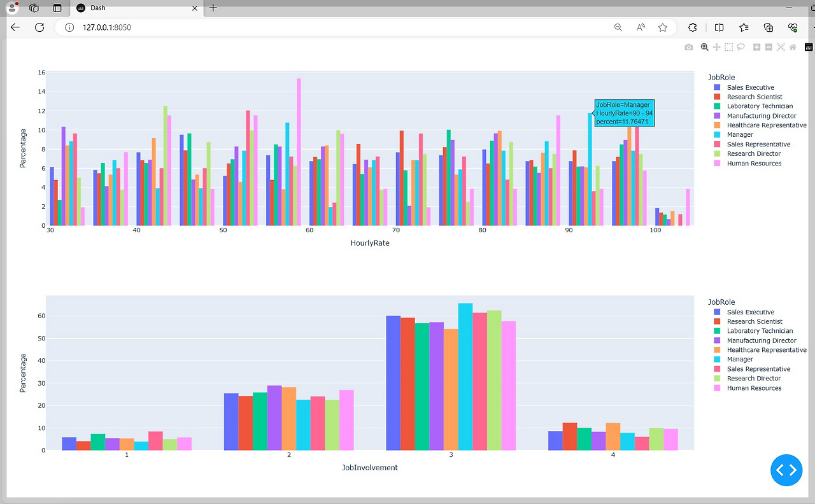Select the Zoom tool in modebar

point(704,47)
